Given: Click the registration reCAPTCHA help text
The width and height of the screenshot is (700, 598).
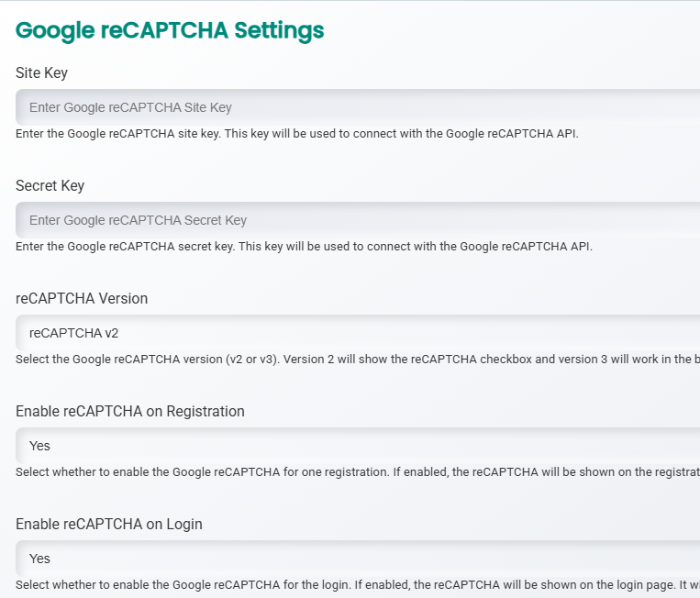Looking at the screenshot, I should point(357,471).
